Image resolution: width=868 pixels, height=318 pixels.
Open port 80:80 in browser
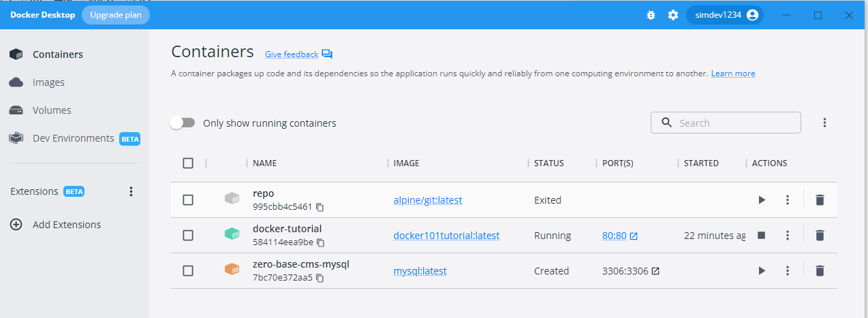614,236
